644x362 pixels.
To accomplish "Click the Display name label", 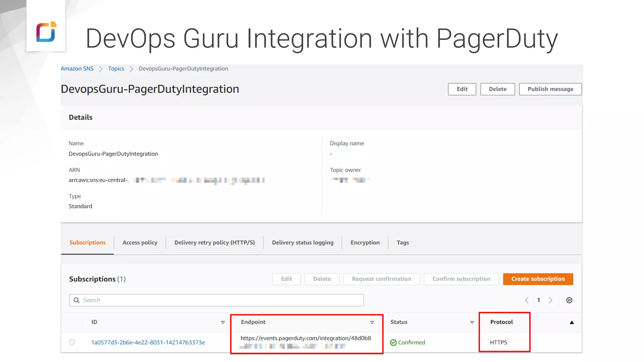I will click(x=347, y=143).
